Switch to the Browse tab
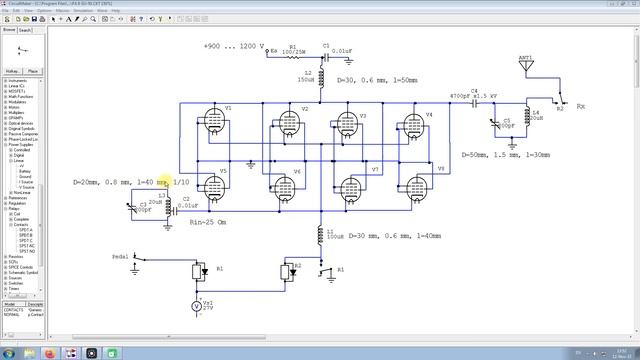 (x=9, y=30)
